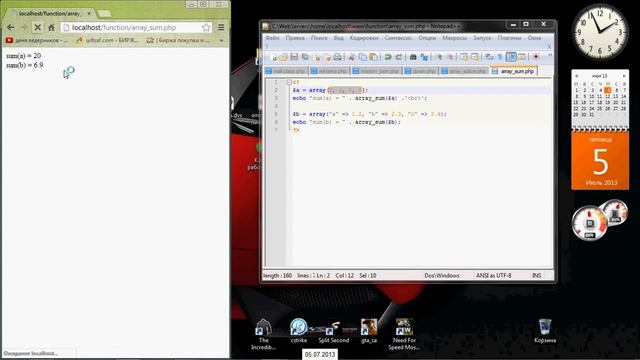640x360 pixels.
Task: Select the cstrike desktop shortcut
Action: [x=299, y=331]
